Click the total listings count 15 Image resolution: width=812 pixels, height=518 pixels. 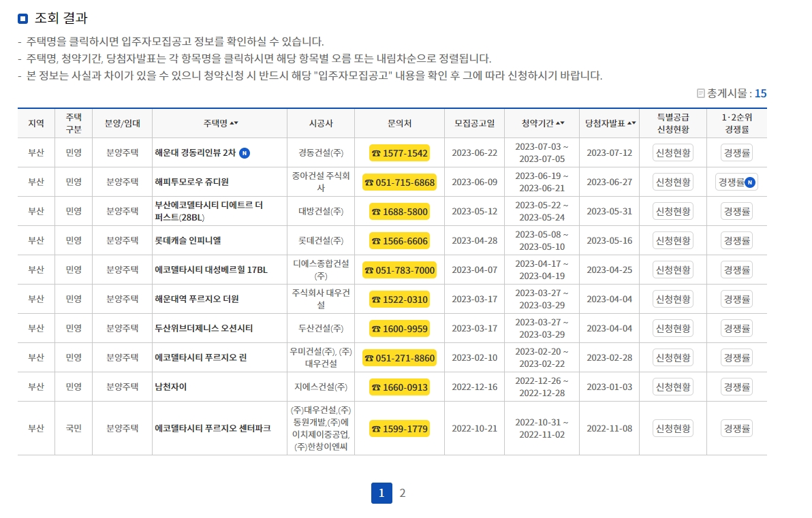762,93
